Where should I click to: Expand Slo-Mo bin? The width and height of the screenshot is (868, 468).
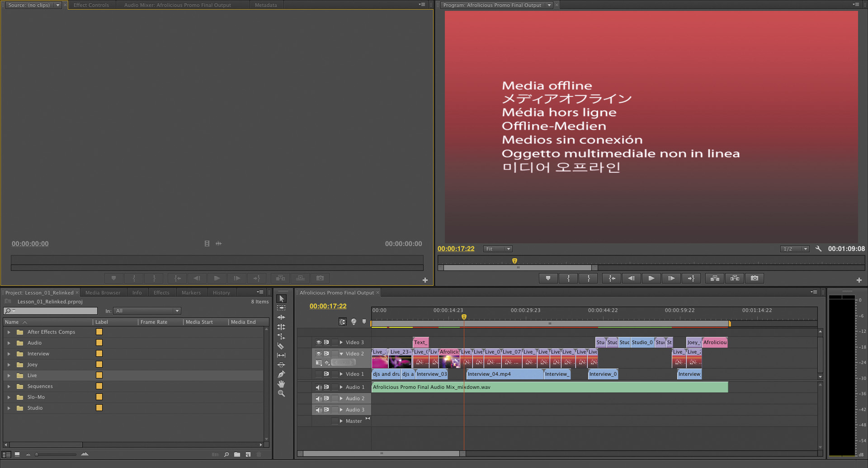pos(9,397)
